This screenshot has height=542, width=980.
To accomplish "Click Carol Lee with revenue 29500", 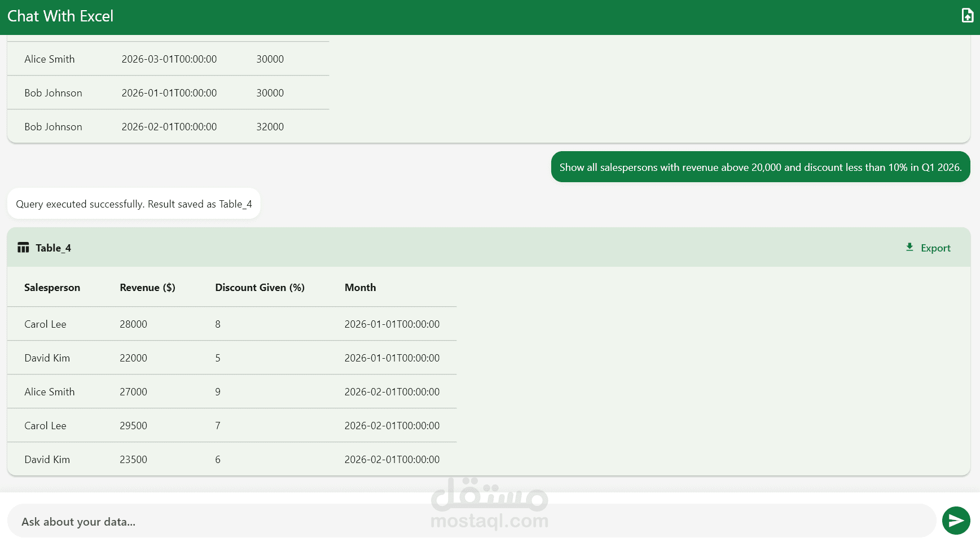I will pyautogui.click(x=45, y=426).
